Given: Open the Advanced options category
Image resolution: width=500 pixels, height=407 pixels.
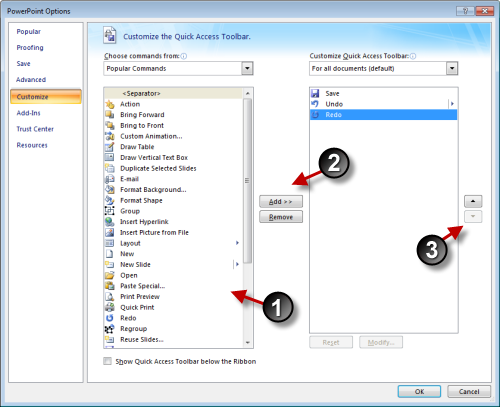Looking at the screenshot, I should click(31, 80).
